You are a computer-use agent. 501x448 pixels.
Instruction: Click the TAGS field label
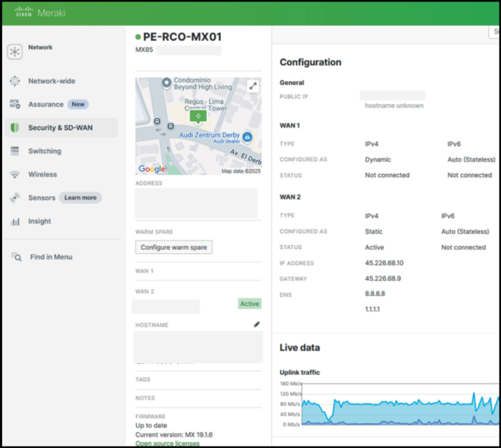143,379
